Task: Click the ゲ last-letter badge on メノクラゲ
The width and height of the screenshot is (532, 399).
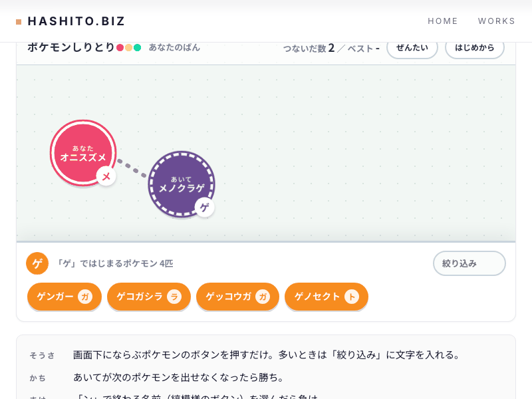Action: (205, 207)
